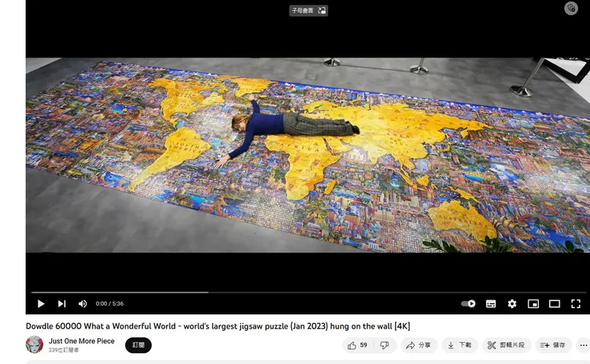Open more actions three-dot menu
The height and width of the screenshot is (364, 590).
click(583, 345)
